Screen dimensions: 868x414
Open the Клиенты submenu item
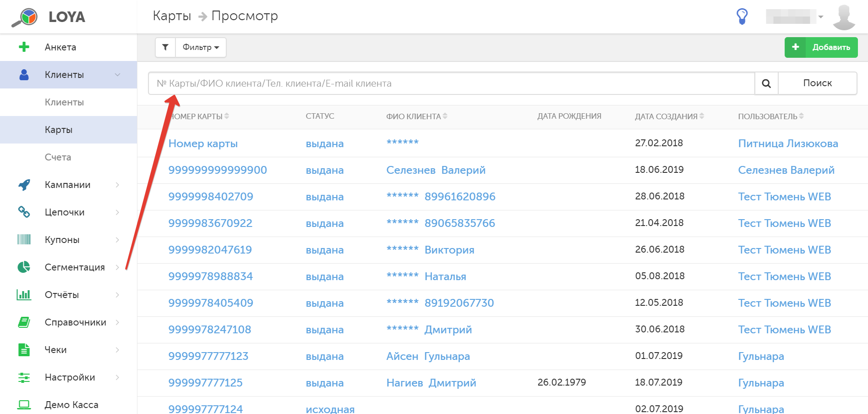(x=64, y=102)
